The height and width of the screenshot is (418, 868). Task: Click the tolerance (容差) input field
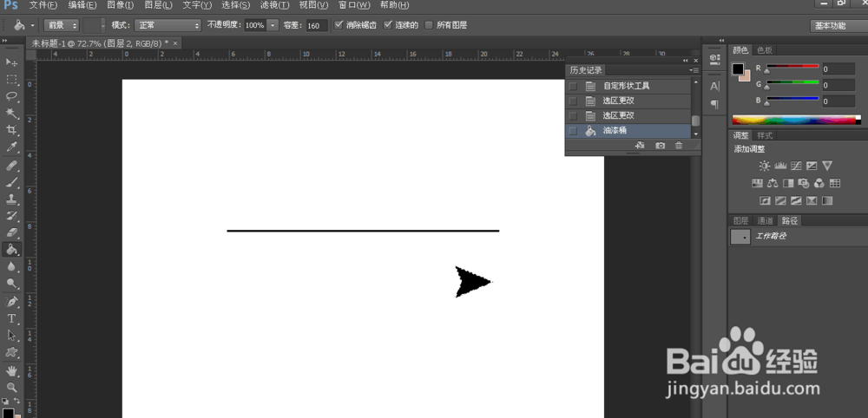point(317,25)
